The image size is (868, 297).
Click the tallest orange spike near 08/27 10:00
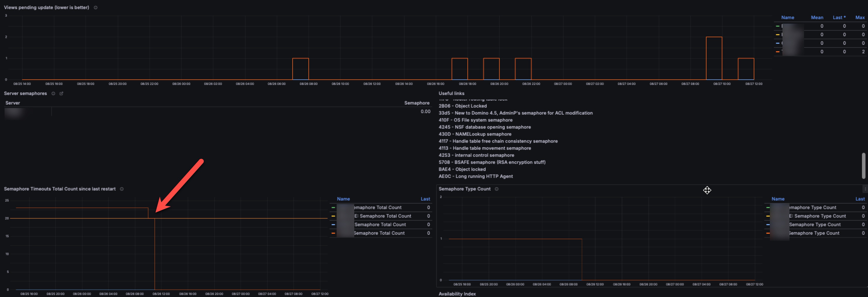pos(714,58)
